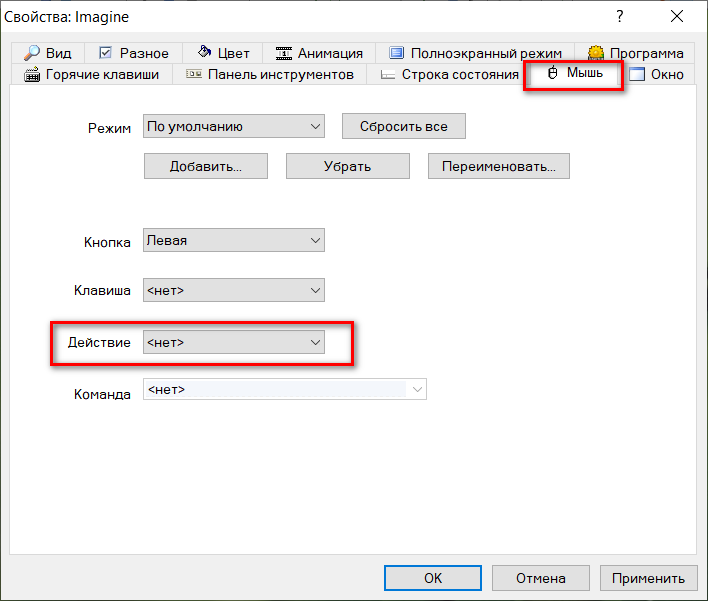This screenshot has height=601, width=708.
Task: Click the keyboard icon on Горячие клавиши tab
Action: [31, 75]
